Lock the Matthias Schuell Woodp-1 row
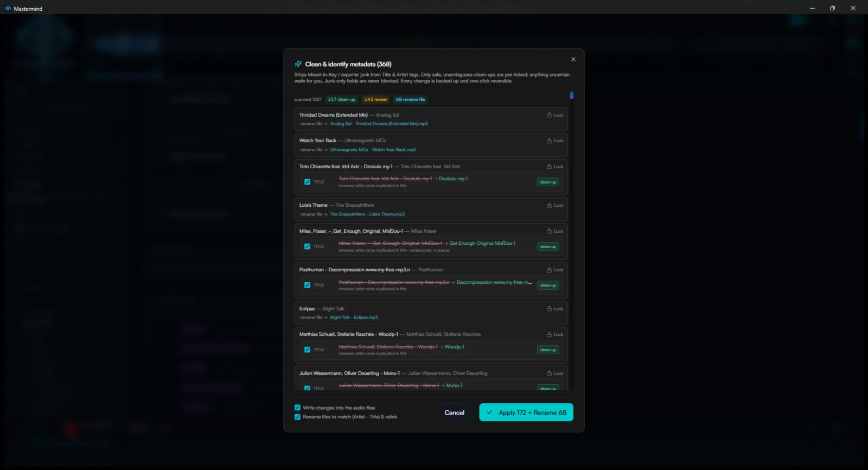Screen dimensions: 868x470 (x=555, y=334)
